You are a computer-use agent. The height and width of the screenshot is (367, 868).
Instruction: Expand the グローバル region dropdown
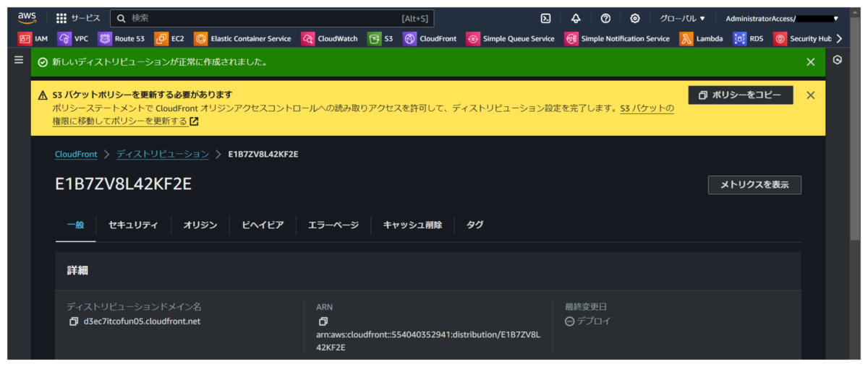click(682, 19)
